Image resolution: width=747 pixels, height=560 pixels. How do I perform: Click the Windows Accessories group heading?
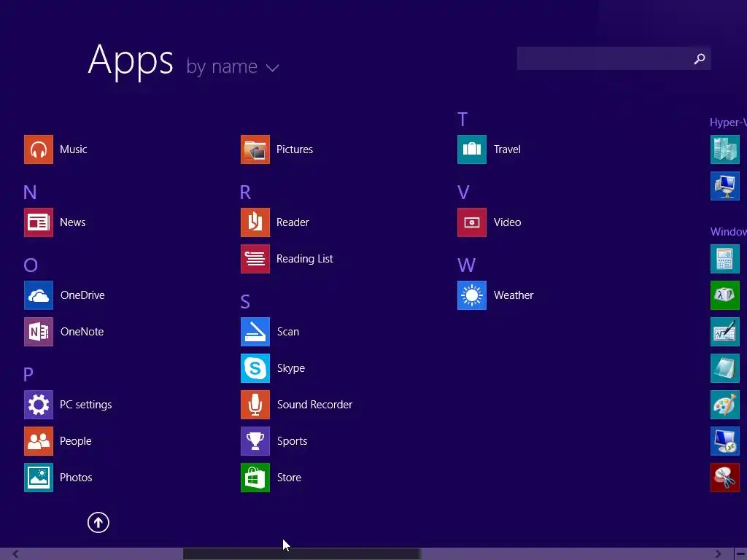(729, 232)
